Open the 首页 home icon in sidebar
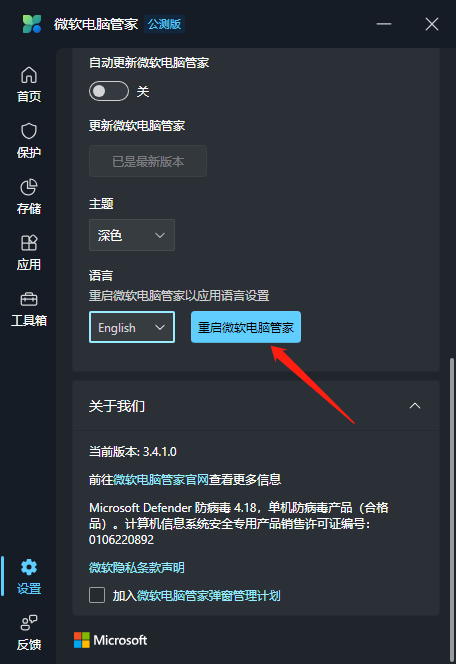The height and width of the screenshot is (664, 456). (x=29, y=75)
